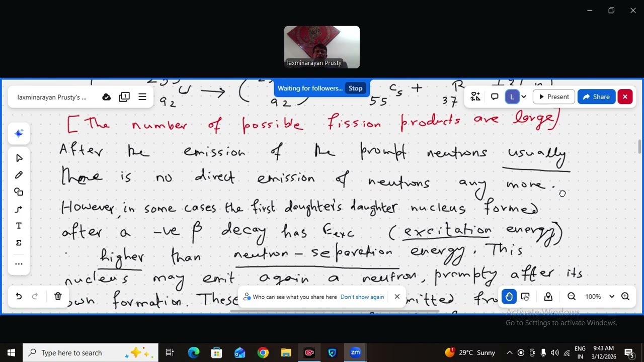644x362 pixels.
Task: Zoom out the whiteboard
Action: [572, 297]
